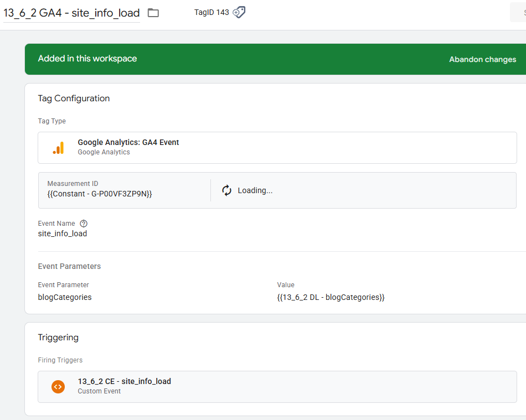
Task: Click the circular Loading refresh icon
Action: coord(226,190)
